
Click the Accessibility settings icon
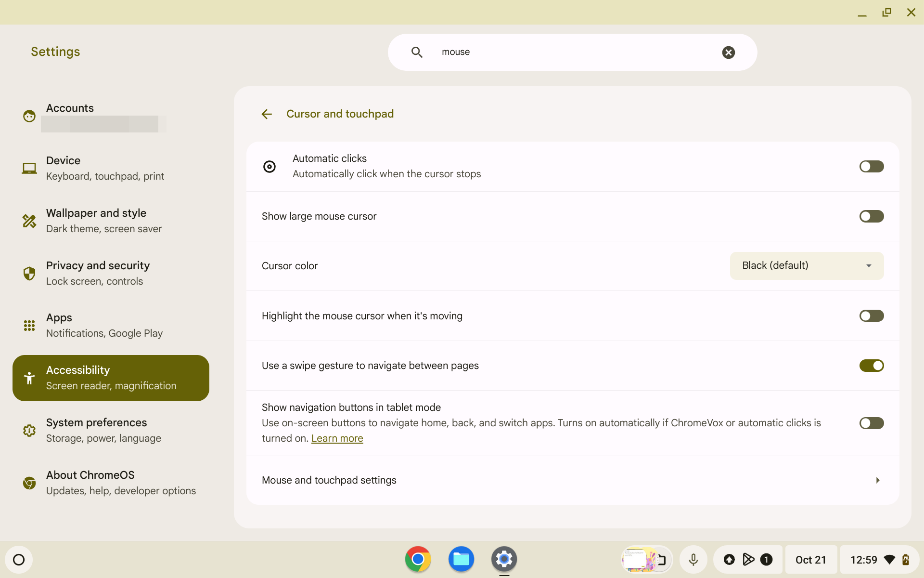[x=29, y=378]
